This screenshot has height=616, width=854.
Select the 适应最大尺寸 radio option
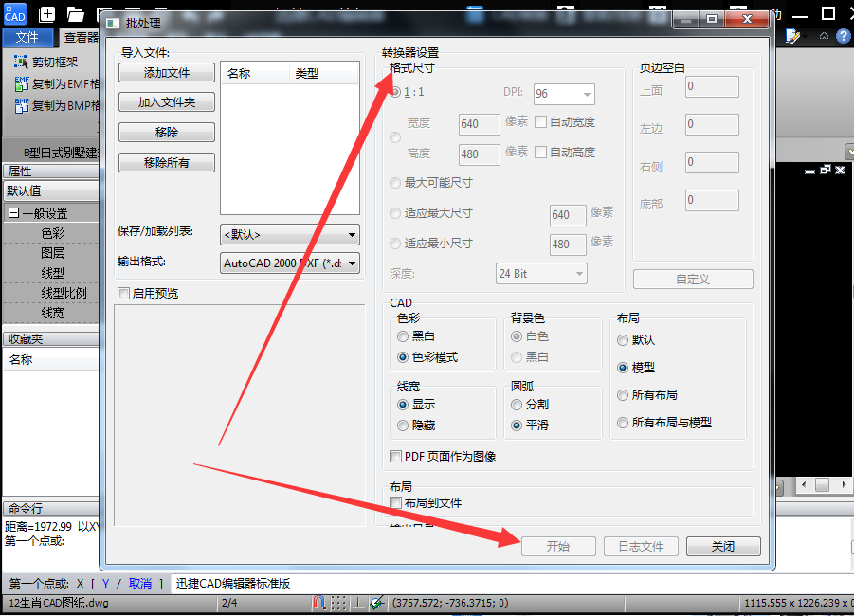click(395, 213)
